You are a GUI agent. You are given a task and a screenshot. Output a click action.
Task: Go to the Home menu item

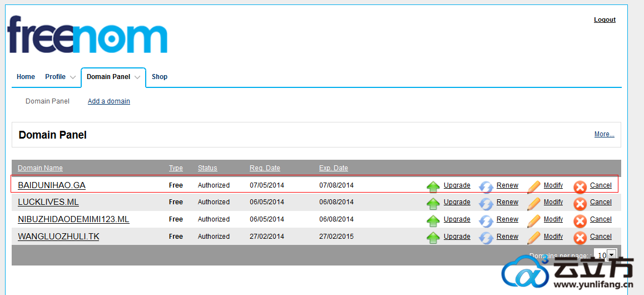pos(26,77)
